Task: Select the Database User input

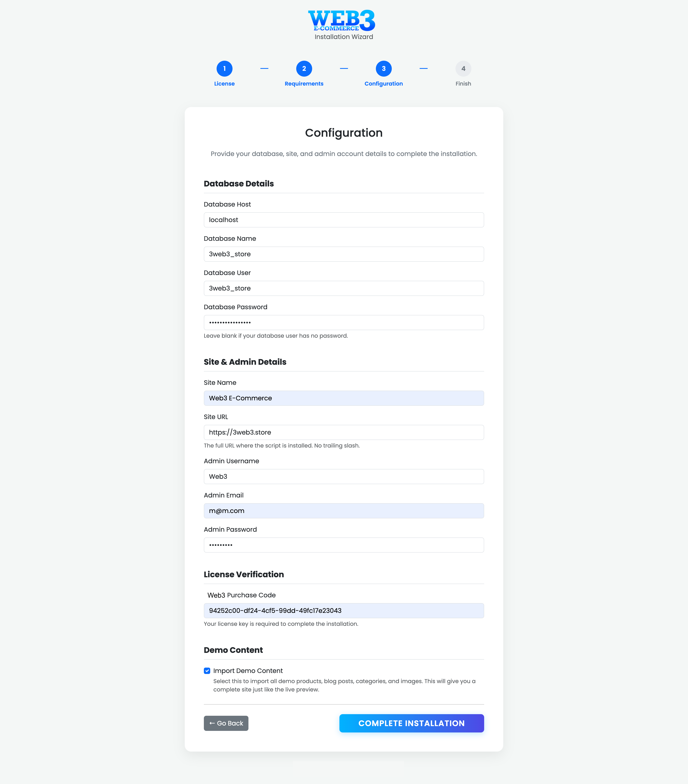Action: tap(343, 288)
